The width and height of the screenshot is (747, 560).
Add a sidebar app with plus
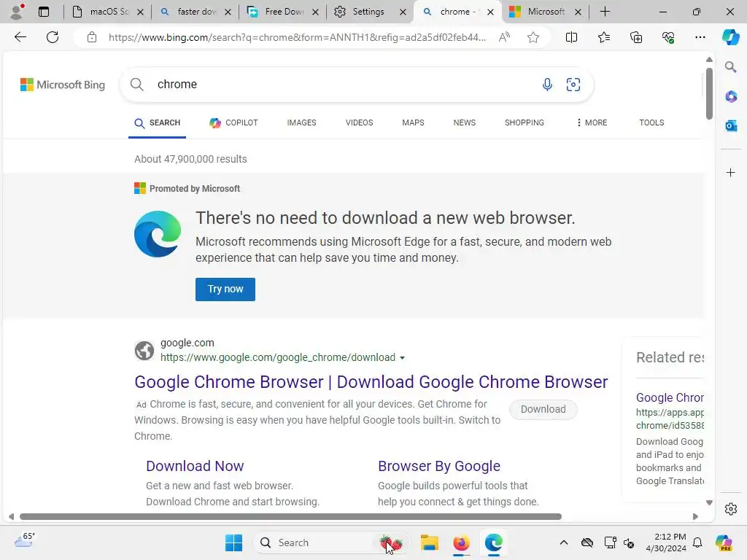(x=731, y=172)
